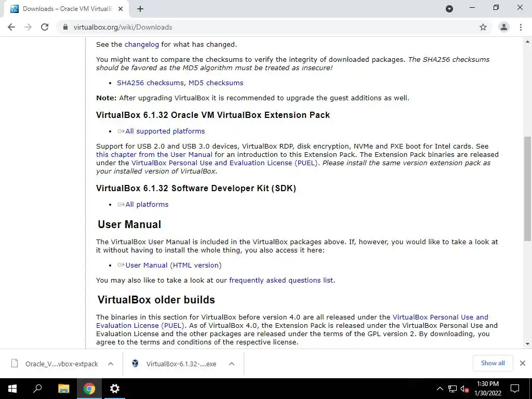Open frequently asked questions list
This screenshot has width=532, height=399.
pyautogui.click(x=281, y=280)
